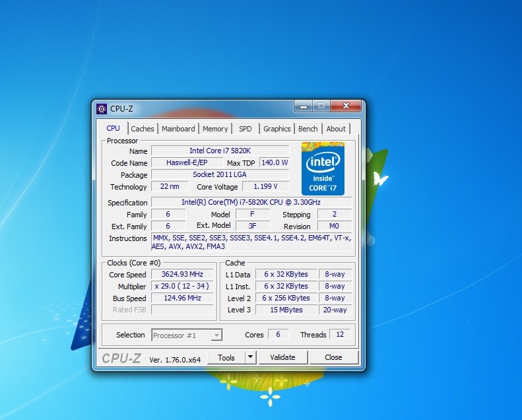Viewport: 522px width, 420px height.
Task: Click the Close button at bottom
Action: 333,357
